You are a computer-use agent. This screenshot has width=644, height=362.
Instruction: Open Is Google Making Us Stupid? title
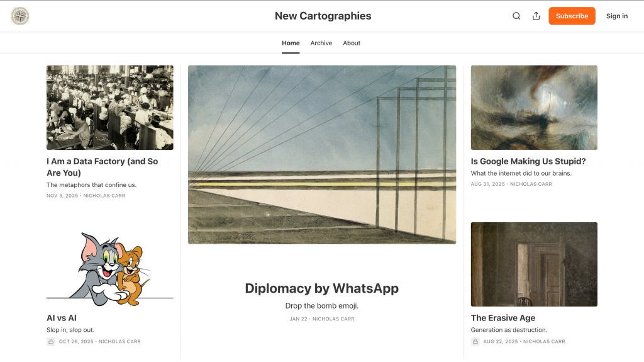point(528,161)
